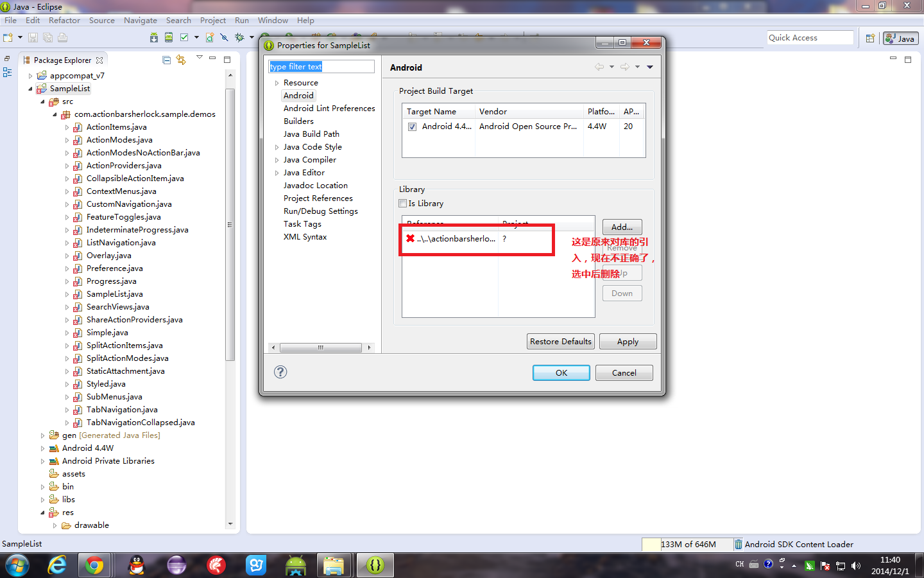
Task: Expand the gen Generated Java Files folder
Action: [43, 435]
